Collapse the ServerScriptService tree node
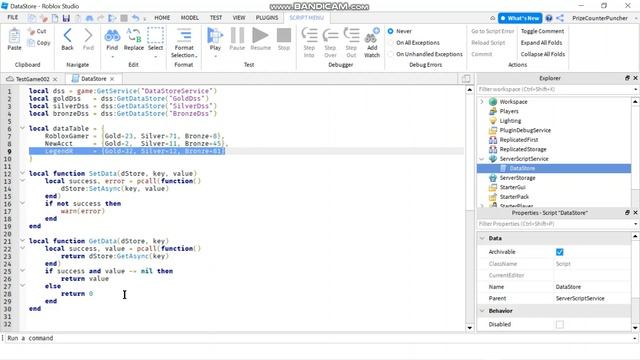The width and height of the screenshot is (640, 360). [x=482, y=159]
